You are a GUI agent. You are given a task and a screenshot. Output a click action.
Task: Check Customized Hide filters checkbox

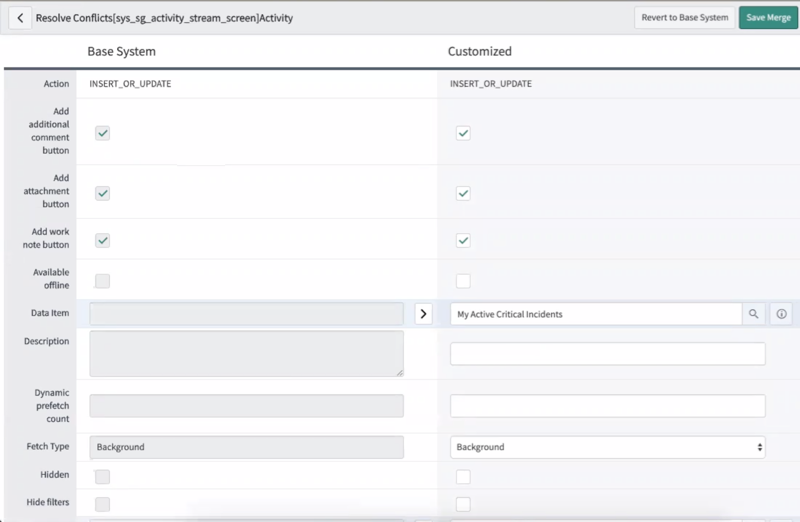click(x=463, y=504)
